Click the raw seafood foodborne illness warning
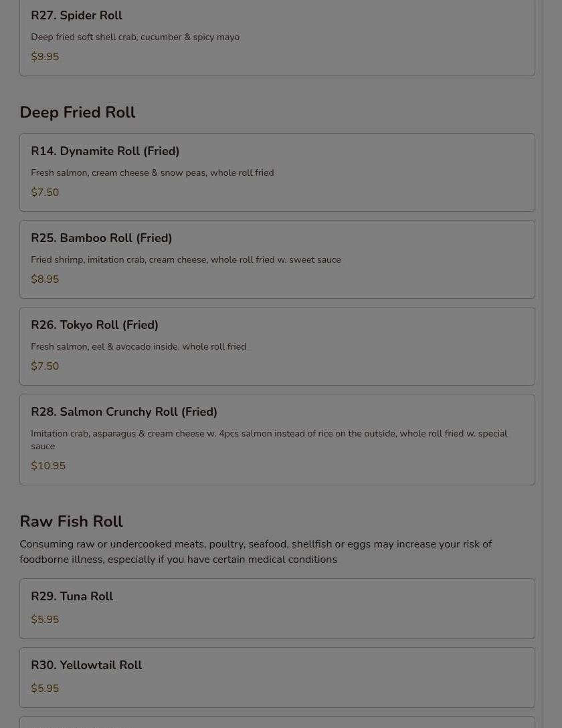The image size is (562, 728). [256, 552]
